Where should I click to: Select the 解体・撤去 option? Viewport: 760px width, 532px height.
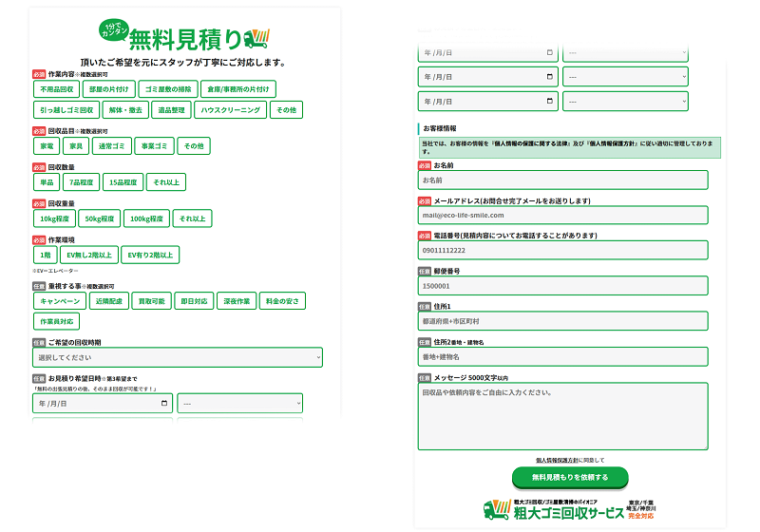pos(125,110)
